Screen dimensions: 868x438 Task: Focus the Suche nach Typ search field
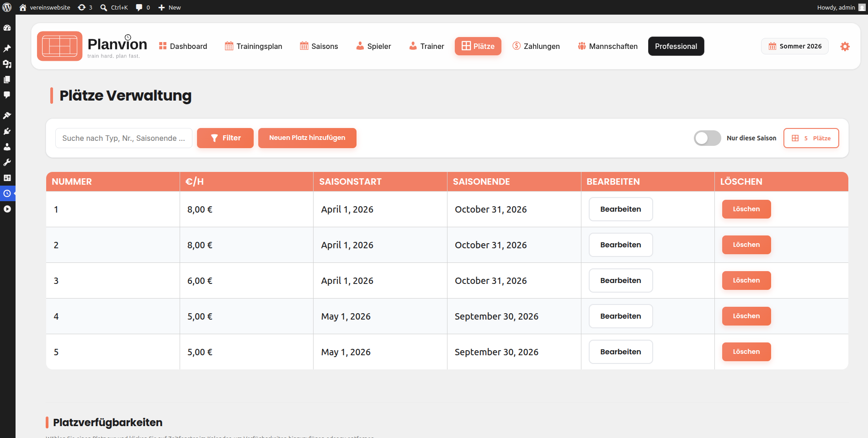click(124, 138)
